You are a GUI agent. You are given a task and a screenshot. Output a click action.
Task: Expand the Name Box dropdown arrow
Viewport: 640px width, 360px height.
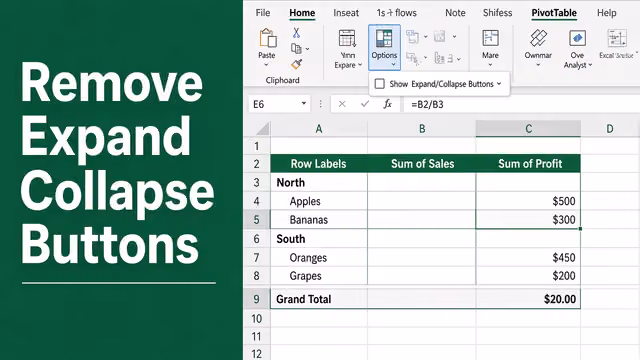point(304,104)
